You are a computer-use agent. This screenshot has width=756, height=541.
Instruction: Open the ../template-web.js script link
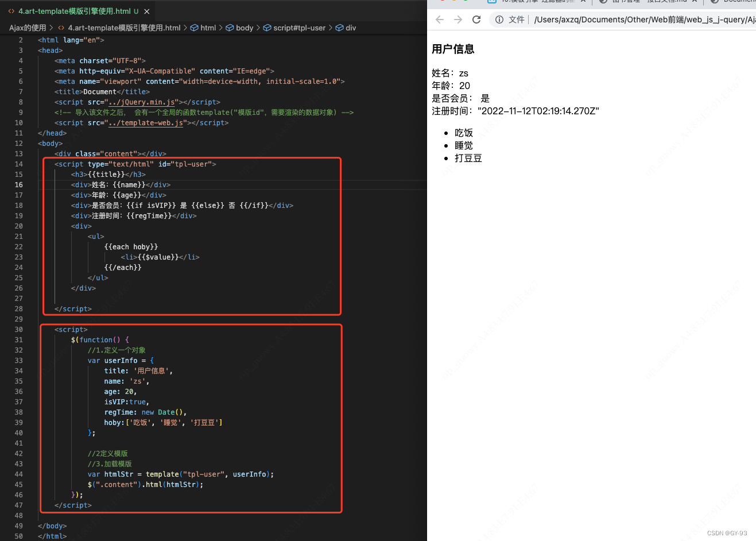click(146, 123)
